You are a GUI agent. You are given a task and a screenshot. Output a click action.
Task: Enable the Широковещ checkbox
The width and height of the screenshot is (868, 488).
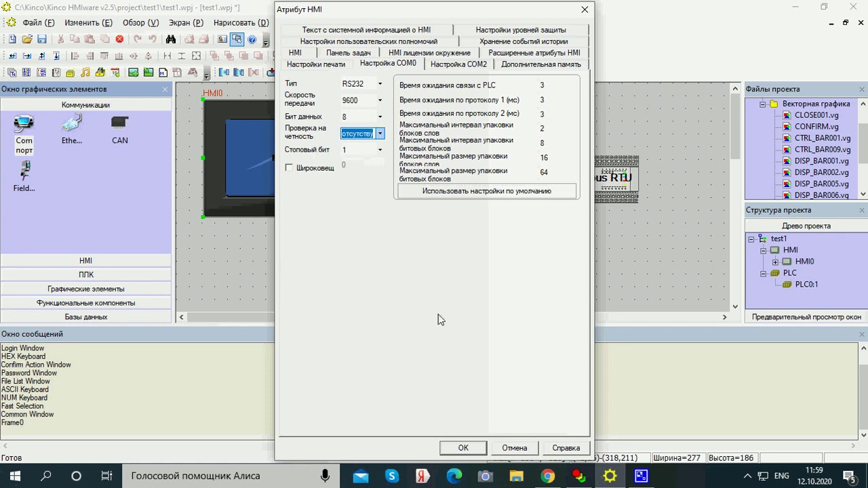click(290, 167)
